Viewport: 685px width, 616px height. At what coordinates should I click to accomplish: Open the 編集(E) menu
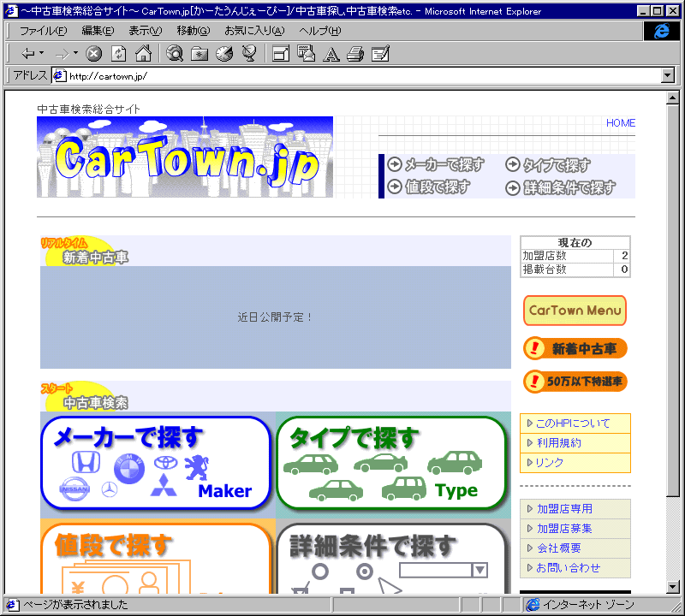[x=98, y=31]
